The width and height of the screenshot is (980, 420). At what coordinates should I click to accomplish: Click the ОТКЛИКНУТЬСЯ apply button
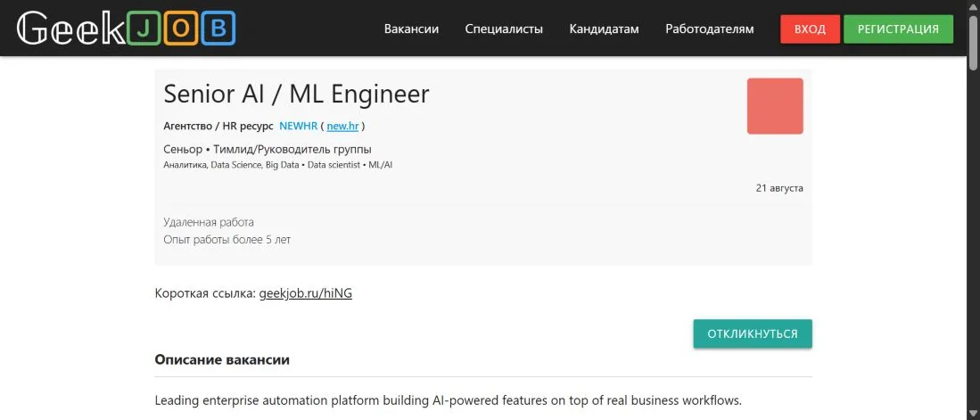[x=753, y=334]
